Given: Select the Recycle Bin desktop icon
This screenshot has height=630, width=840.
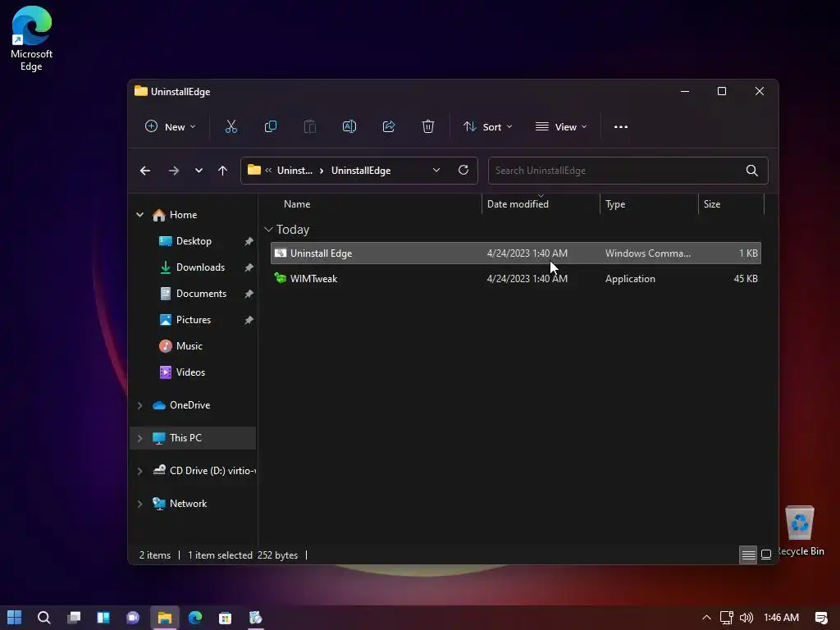Looking at the screenshot, I should pyautogui.click(x=801, y=531).
